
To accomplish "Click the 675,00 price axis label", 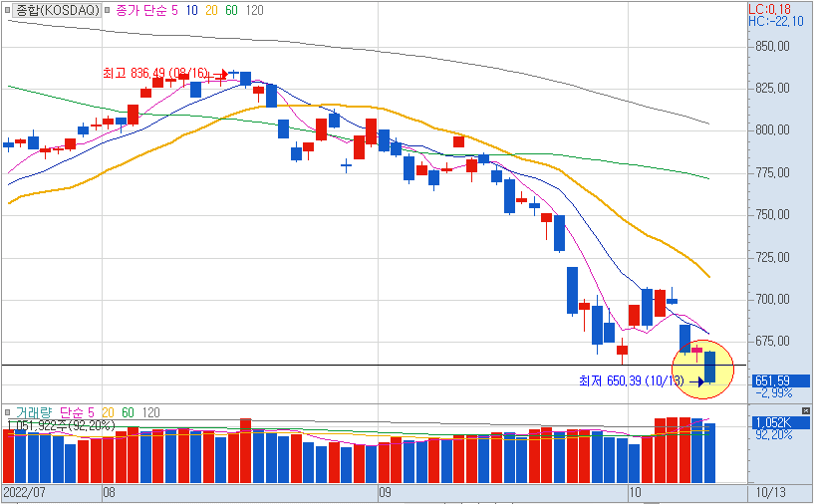I will click(772, 342).
